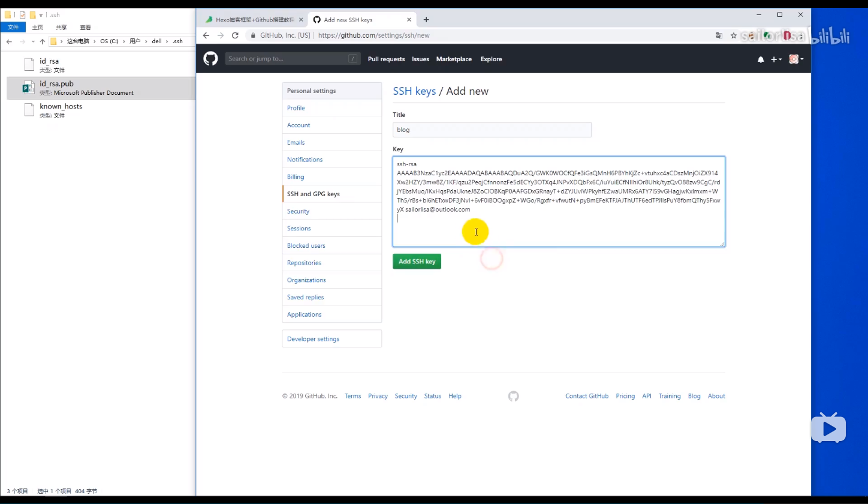Open Developer settings link

point(332,339)
